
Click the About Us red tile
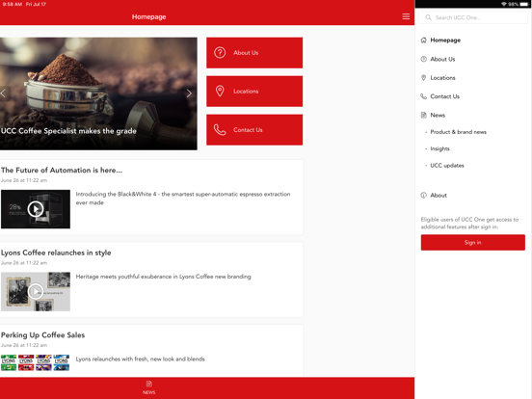coord(254,53)
